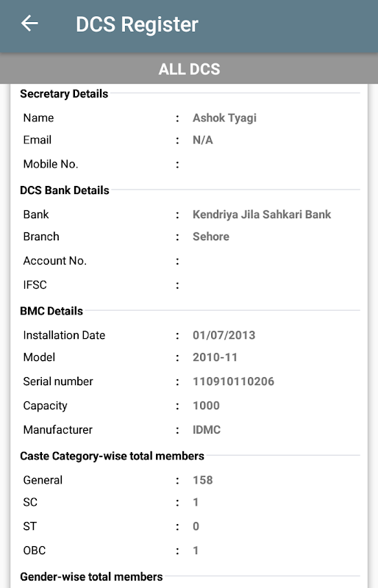The image size is (378, 588).
Task: Tap General members count 158
Action: tap(203, 480)
